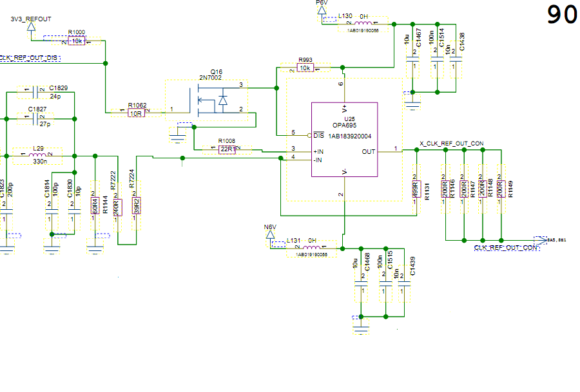Pick resistor R1008 22R1
Viewport: 580px width, 392px height.
227,149
